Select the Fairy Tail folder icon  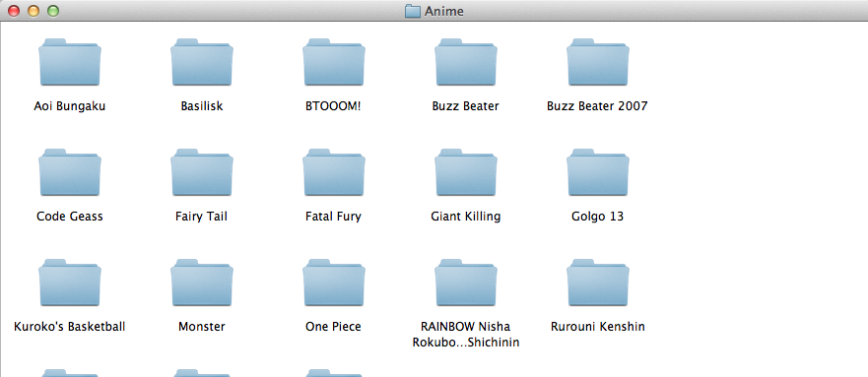coord(202,172)
